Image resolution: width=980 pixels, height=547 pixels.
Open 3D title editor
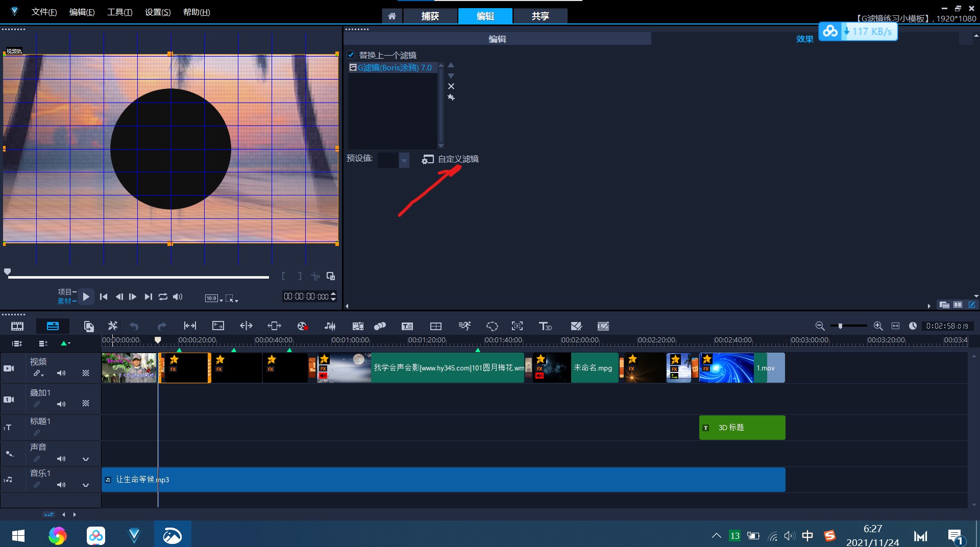tap(545, 326)
